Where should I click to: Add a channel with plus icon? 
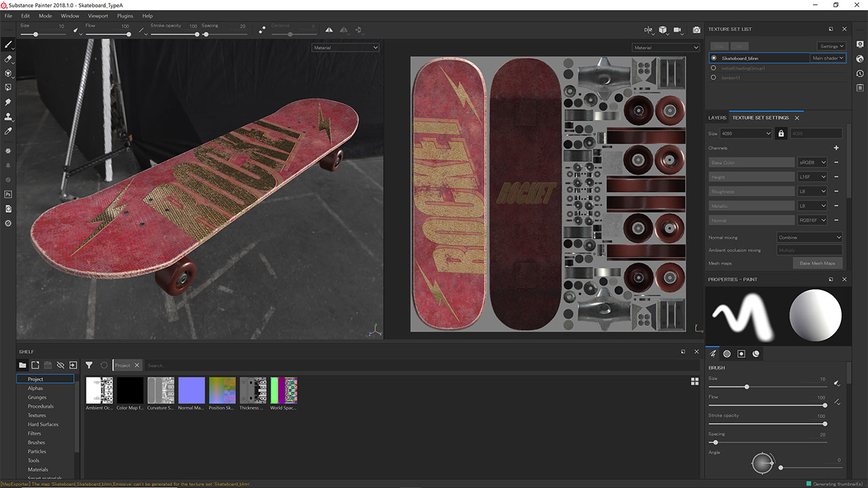(x=836, y=148)
